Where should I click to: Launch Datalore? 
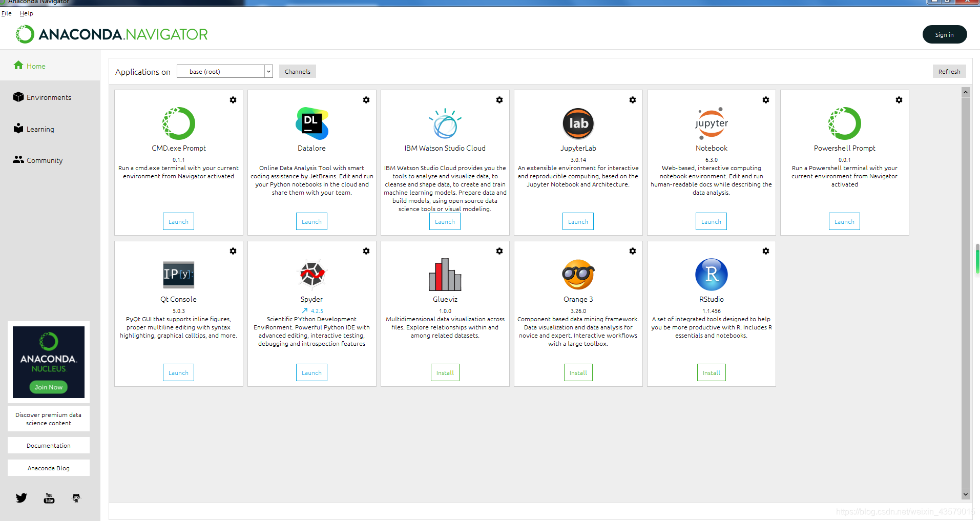pyautogui.click(x=312, y=222)
